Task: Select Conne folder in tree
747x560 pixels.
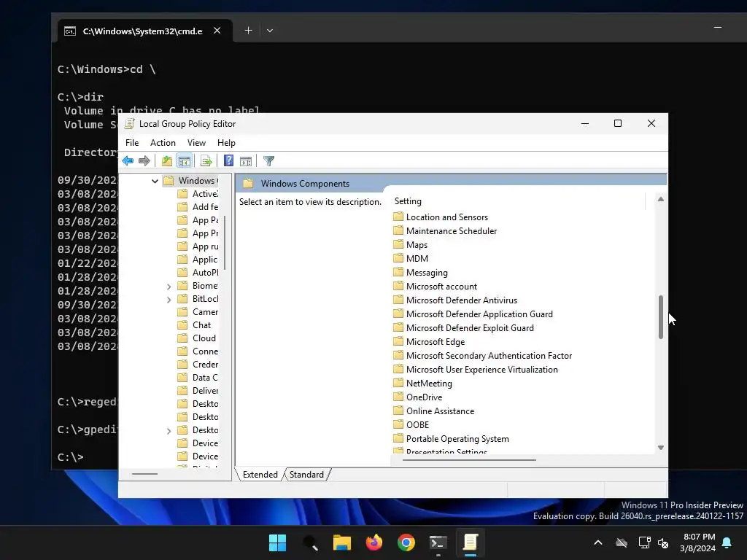Action: 198,351
